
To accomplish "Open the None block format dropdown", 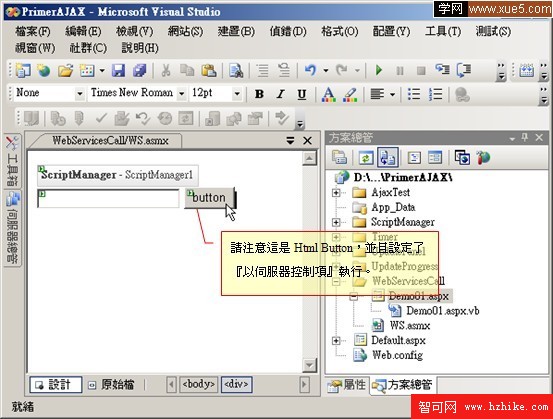I will tap(80, 94).
